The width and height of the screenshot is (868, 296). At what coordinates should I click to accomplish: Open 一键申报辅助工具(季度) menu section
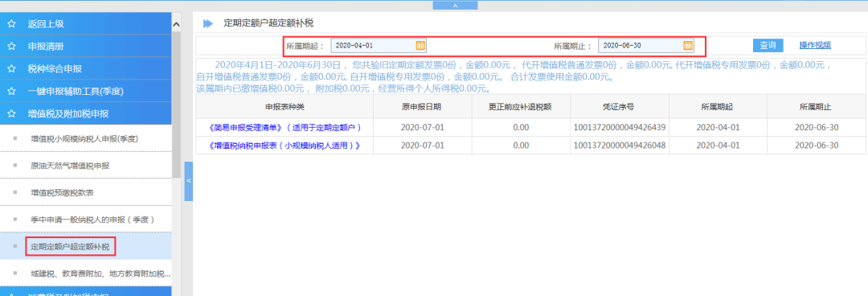[x=86, y=92]
